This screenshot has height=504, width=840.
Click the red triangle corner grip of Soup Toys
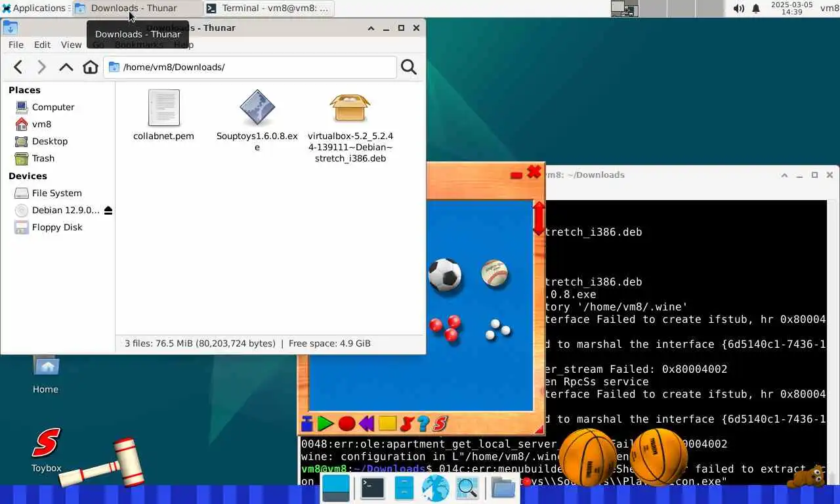click(x=539, y=430)
